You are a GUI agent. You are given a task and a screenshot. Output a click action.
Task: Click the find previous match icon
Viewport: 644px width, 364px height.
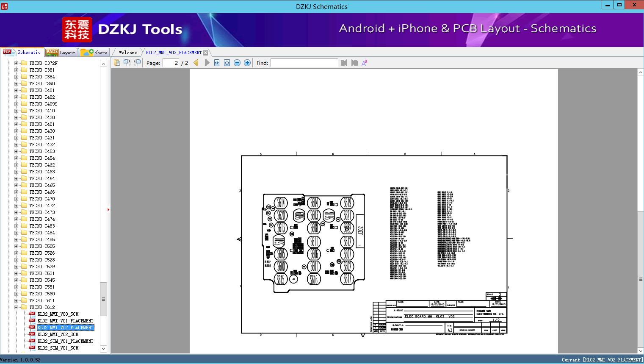344,63
